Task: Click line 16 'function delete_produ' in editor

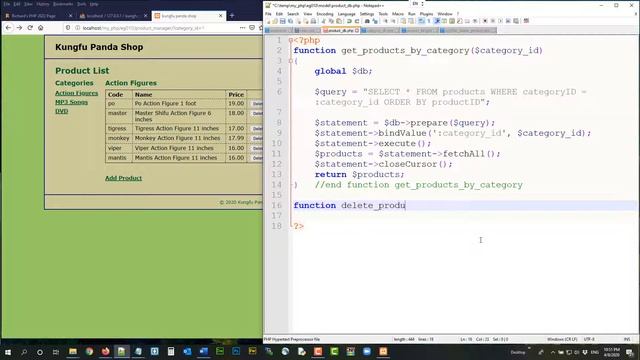Action: click(349, 205)
